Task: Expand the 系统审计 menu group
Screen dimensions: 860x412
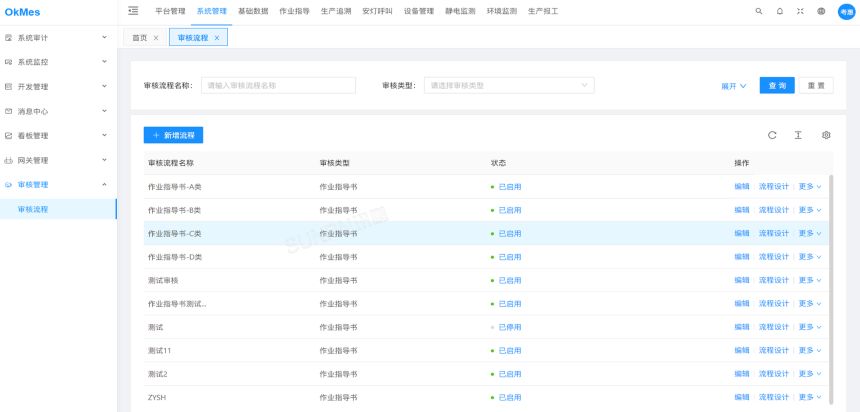Action: click(104, 37)
